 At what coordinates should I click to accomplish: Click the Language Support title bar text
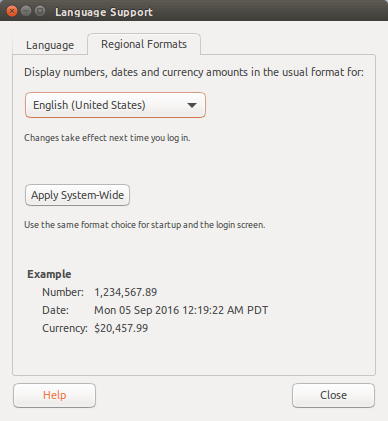(104, 12)
